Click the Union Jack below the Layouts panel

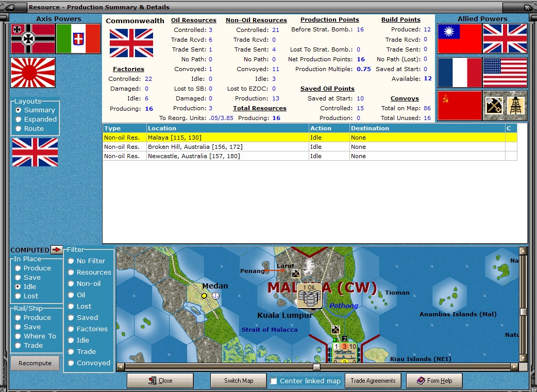pos(35,152)
